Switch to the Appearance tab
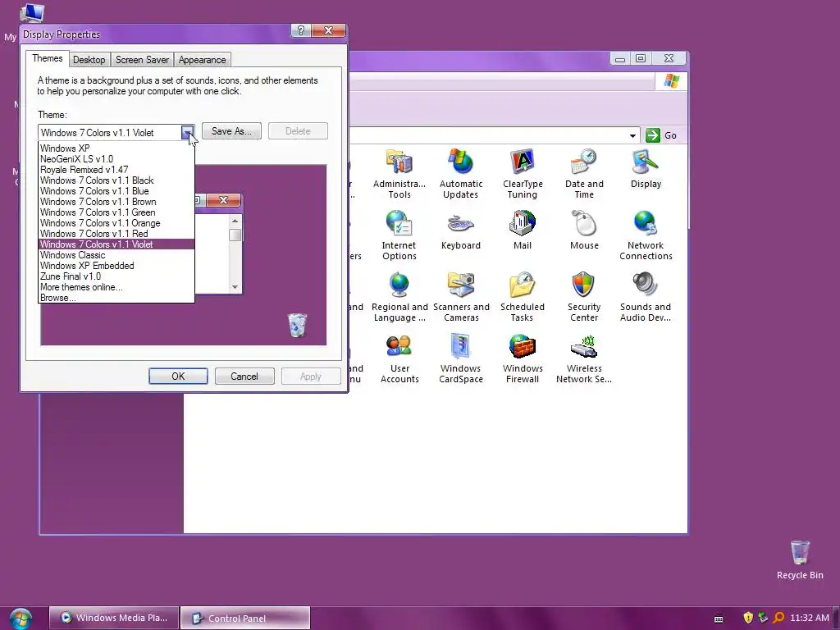Screen dimensions: 840x630 point(202,60)
